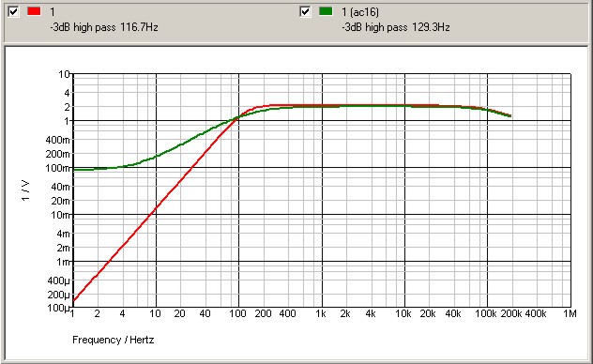Click the '10m' vertical axis tick label
This screenshot has height=364, width=593.
tap(60, 215)
